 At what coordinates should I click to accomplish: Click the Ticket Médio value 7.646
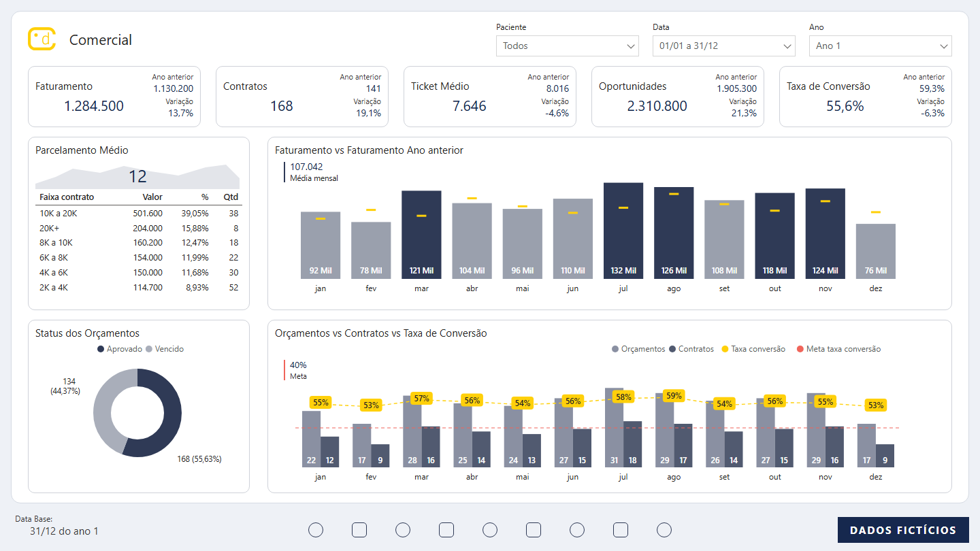(470, 106)
